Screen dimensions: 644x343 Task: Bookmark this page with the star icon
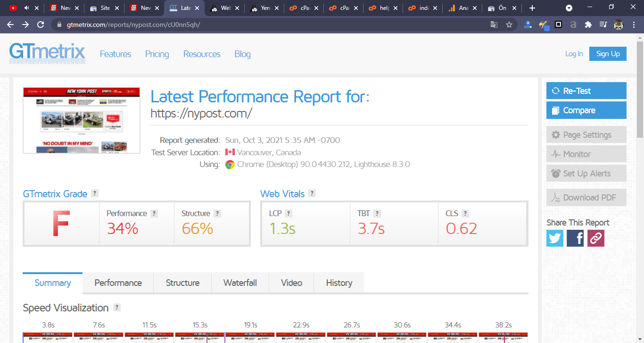(509, 25)
